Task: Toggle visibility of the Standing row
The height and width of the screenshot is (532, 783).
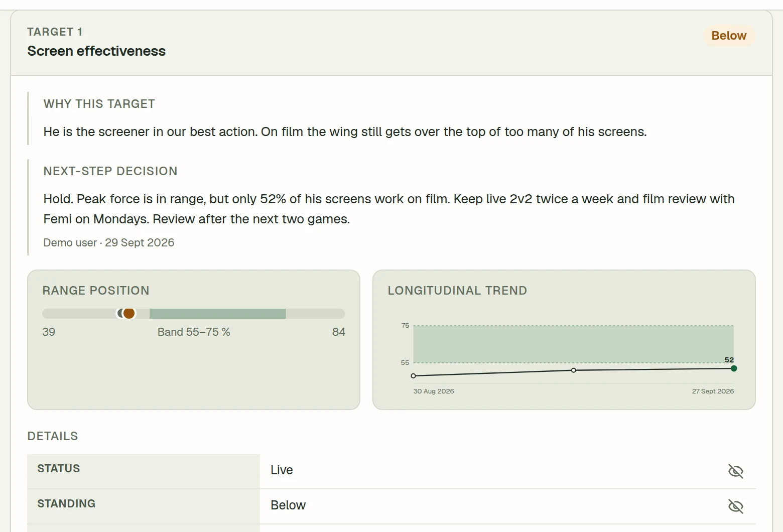Action: (735, 506)
